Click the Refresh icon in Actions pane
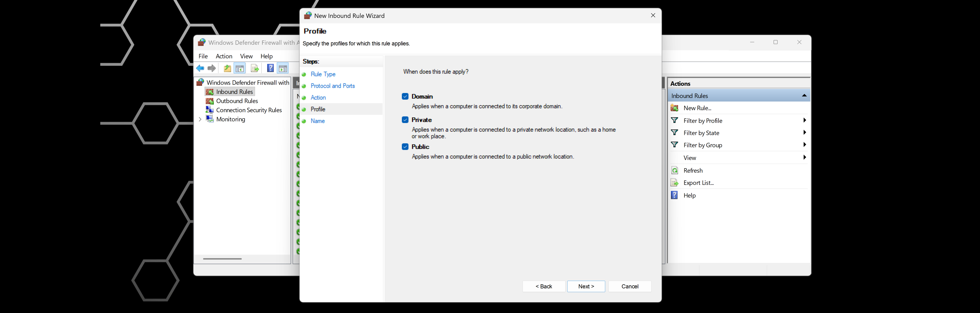This screenshot has height=313, width=980. (x=674, y=170)
